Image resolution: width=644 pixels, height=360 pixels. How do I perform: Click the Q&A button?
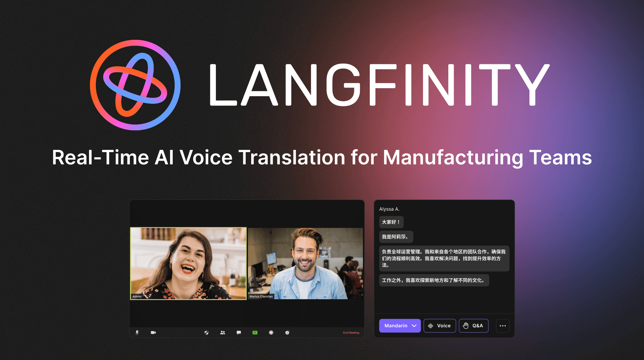point(473,326)
